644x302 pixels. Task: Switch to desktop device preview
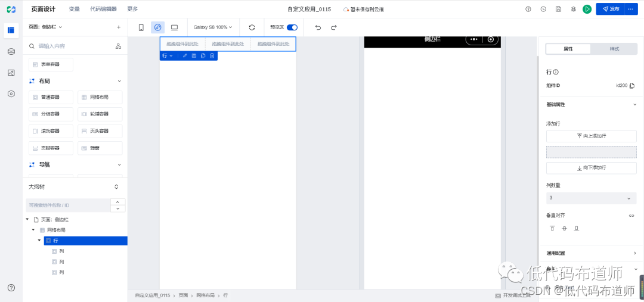174,27
